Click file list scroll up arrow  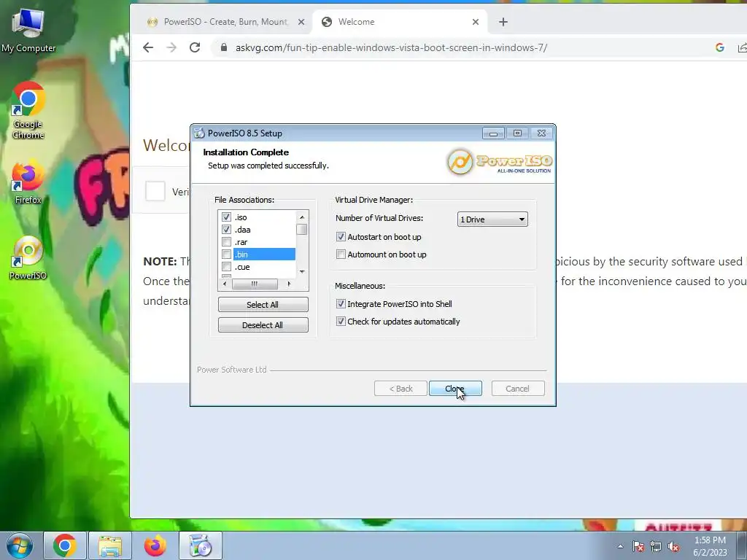301,217
